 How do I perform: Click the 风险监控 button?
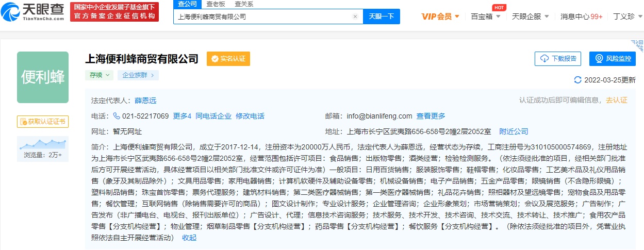(613, 59)
